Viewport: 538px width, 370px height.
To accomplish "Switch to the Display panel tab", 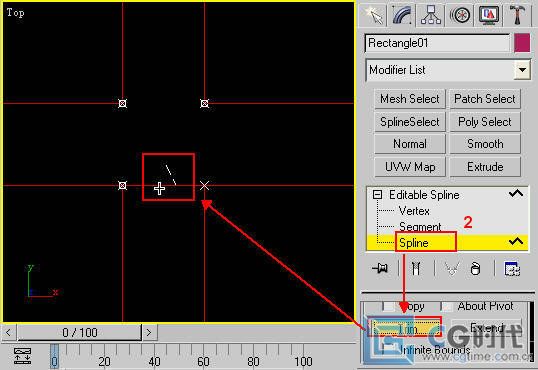I will point(488,15).
